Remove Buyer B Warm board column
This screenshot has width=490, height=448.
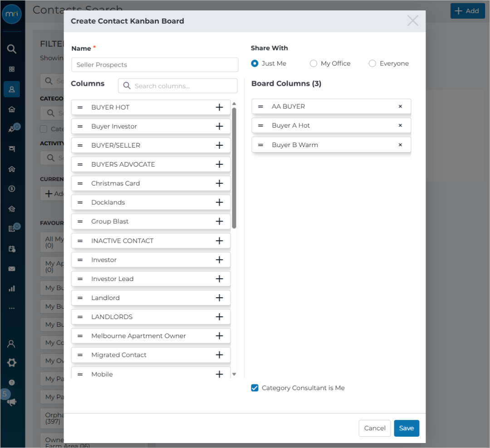(400, 145)
